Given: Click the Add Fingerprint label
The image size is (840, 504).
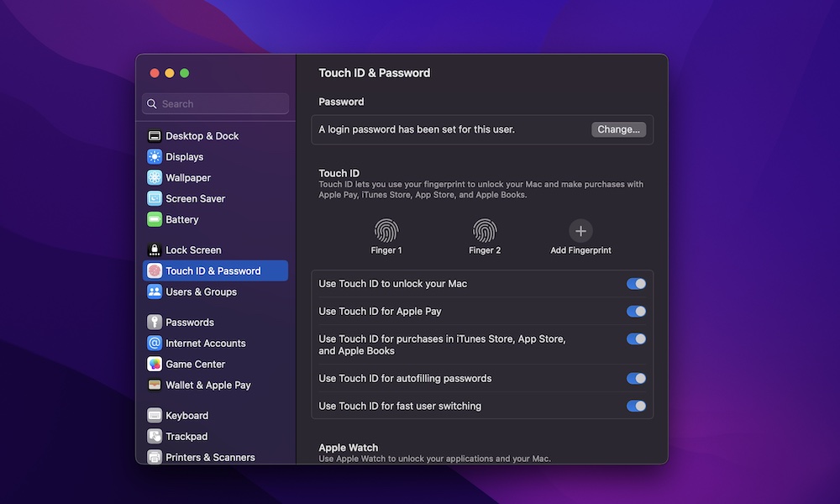Looking at the screenshot, I should (580, 250).
